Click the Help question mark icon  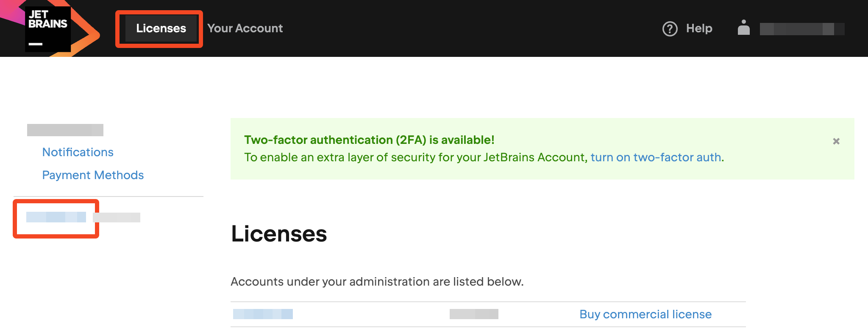click(x=670, y=29)
